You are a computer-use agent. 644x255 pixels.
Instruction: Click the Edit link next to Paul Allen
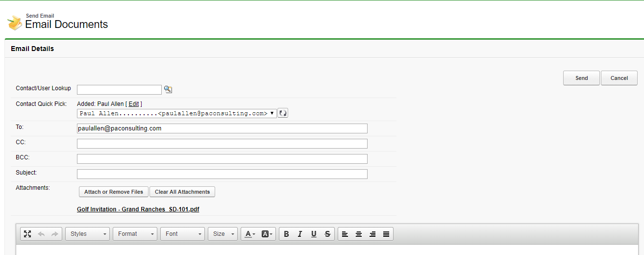pyautogui.click(x=134, y=104)
